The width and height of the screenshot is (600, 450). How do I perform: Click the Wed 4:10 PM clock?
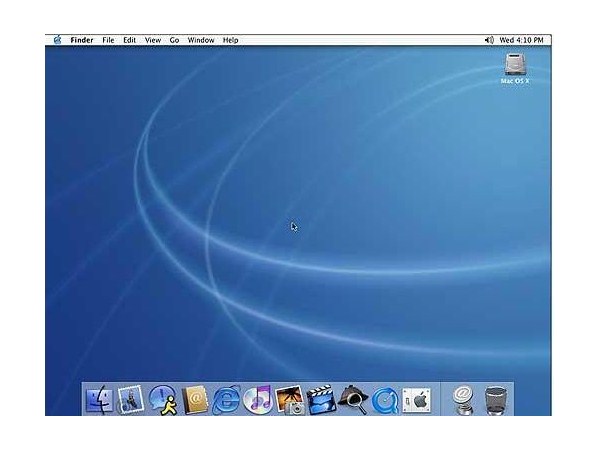pos(521,40)
